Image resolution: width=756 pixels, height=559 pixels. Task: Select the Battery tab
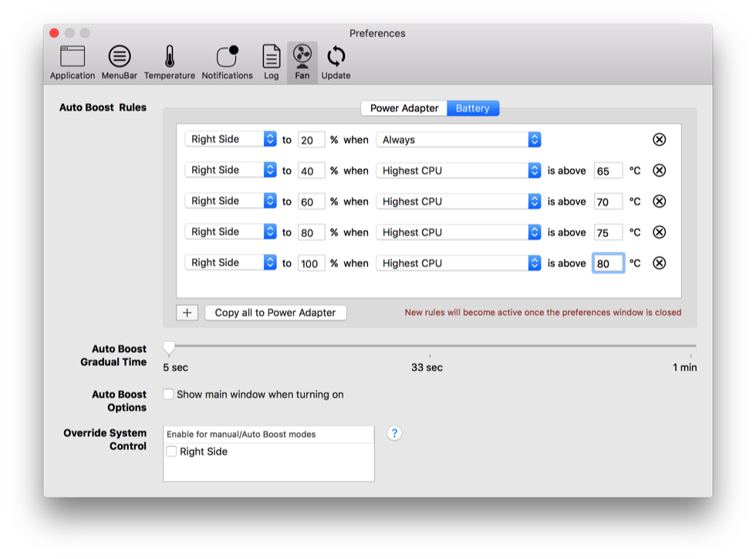tap(472, 109)
